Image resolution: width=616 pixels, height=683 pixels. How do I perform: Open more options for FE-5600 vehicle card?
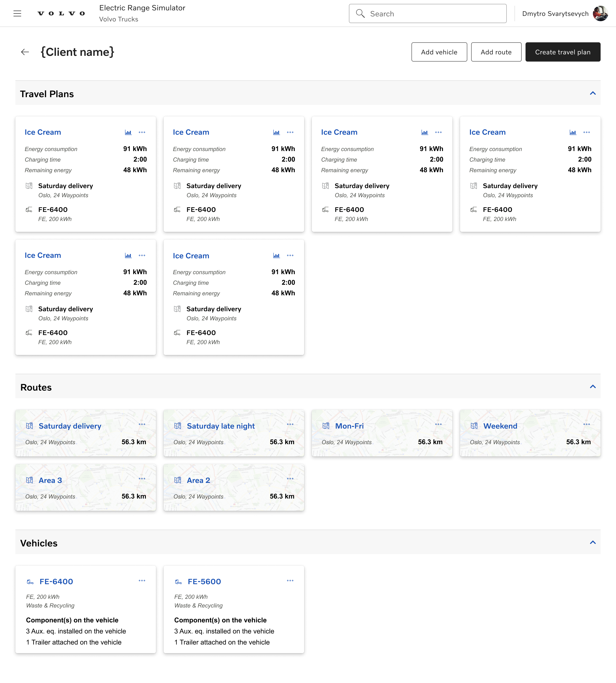[290, 581]
